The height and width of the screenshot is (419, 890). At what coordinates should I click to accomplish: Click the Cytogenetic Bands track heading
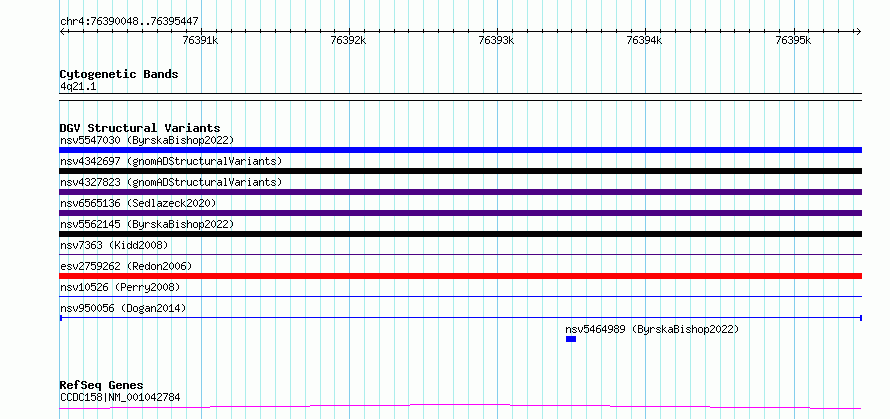point(119,74)
